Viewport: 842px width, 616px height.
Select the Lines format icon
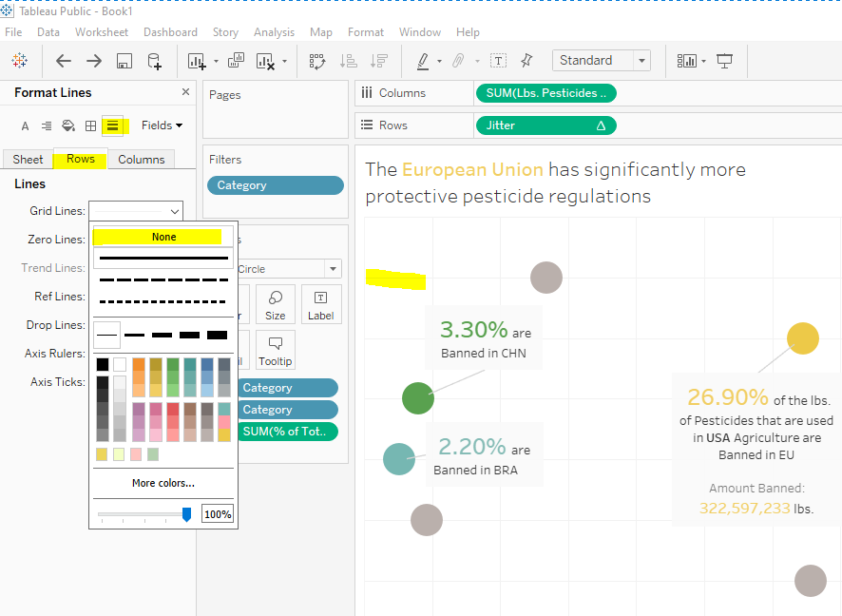coord(112,125)
